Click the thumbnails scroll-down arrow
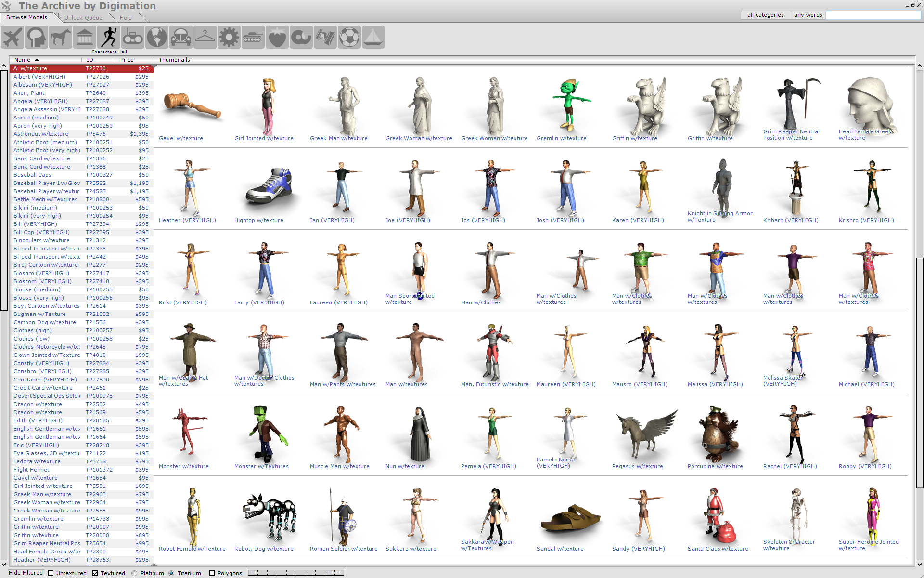The height and width of the screenshot is (578, 924). (920, 564)
